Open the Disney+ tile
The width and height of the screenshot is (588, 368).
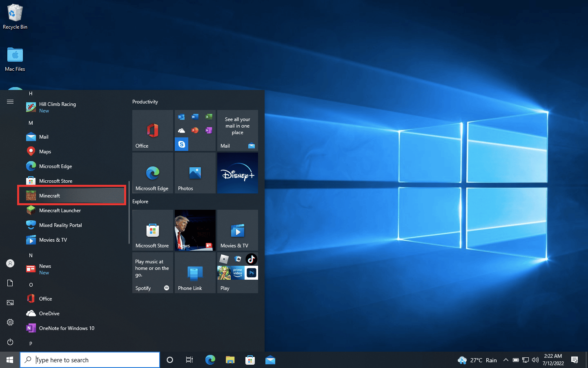[238, 173]
